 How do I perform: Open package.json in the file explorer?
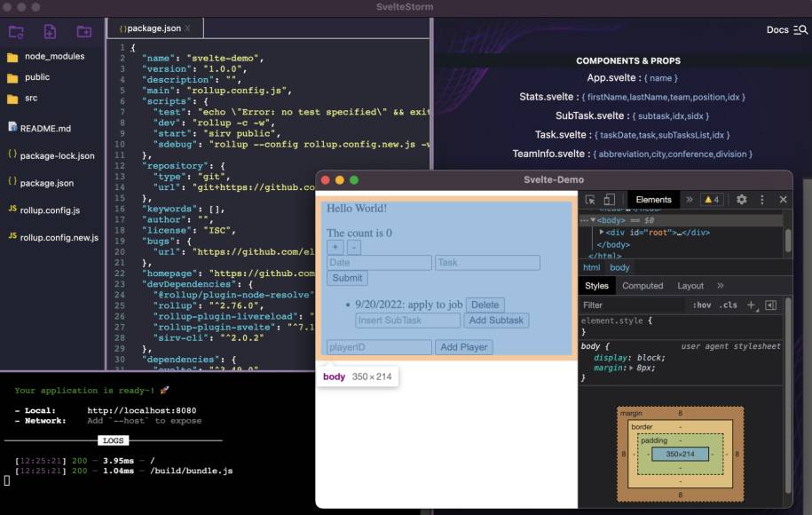click(x=41, y=183)
